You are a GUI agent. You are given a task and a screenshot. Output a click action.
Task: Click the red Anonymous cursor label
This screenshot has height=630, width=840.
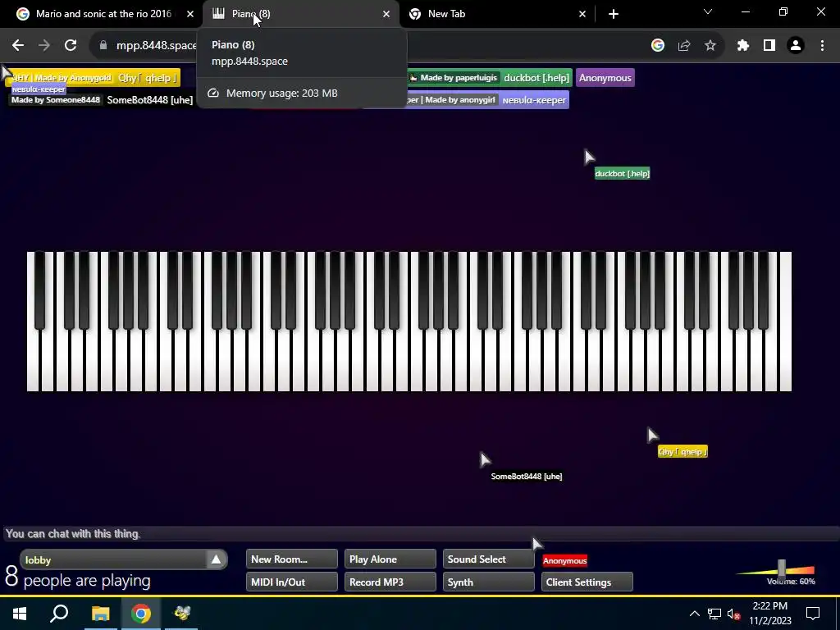(564, 560)
